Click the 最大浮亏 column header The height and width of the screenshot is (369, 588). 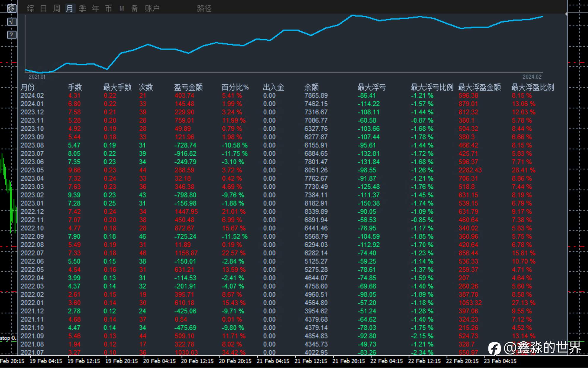click(371, 87)
